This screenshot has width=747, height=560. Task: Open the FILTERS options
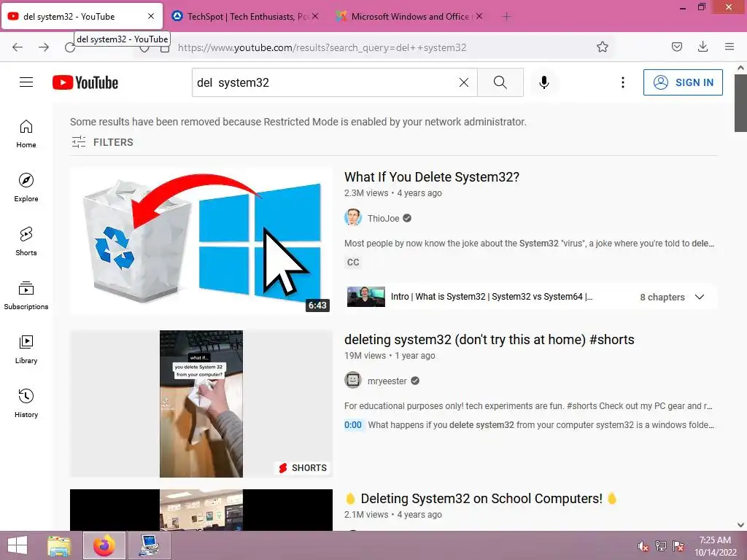[x=102, y=142]
